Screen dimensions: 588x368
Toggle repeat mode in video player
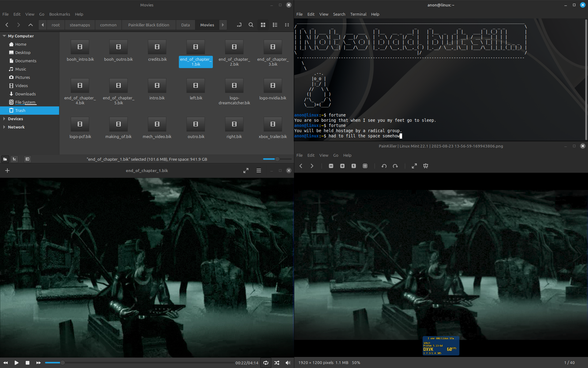pyautogui.click(x=266, y=363)
